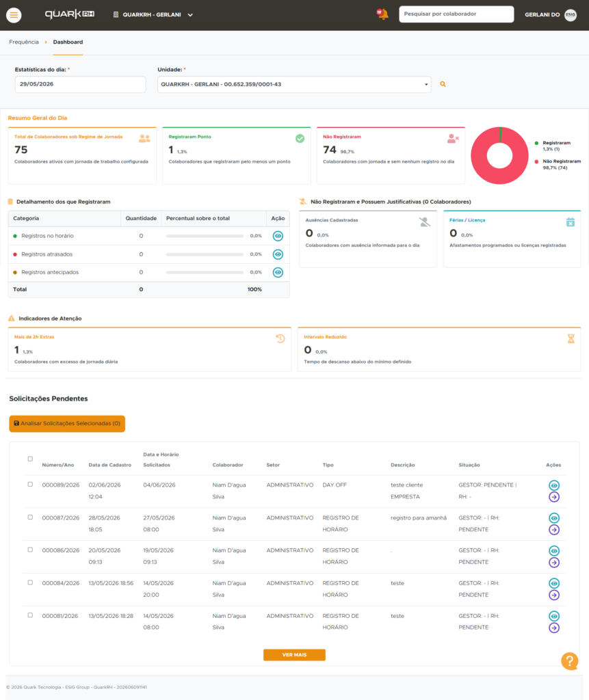Click the orange search magnifier icon

443,84
